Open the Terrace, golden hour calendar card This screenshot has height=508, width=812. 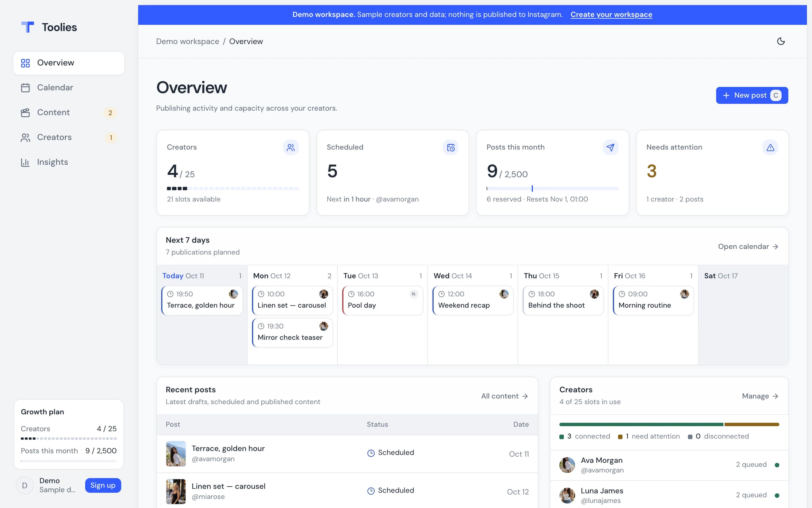pos(202,300)
